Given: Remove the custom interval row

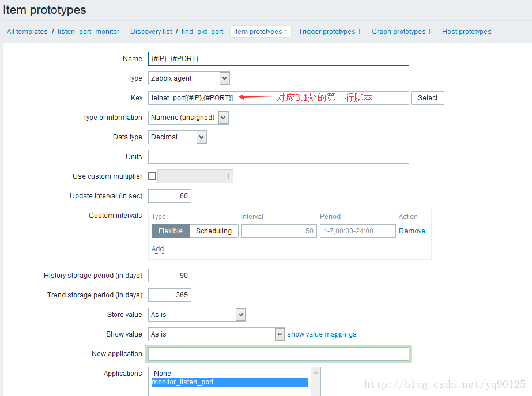Looking at the screenshot, I should click(x=412, y=231).
